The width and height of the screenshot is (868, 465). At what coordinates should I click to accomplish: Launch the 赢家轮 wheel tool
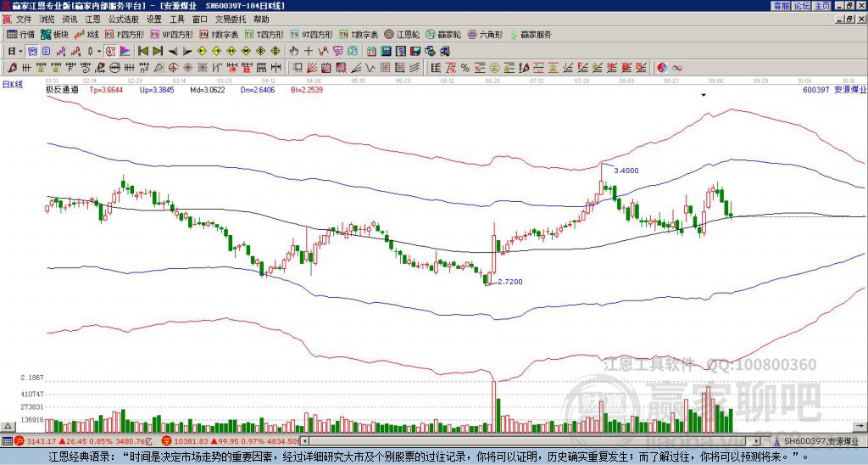[443, 34]
